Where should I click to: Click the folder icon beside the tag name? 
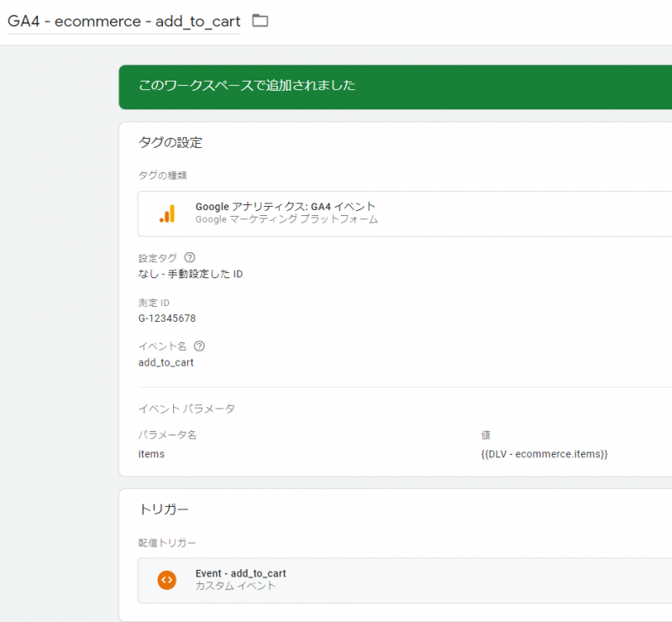click(x=260, y=20)
